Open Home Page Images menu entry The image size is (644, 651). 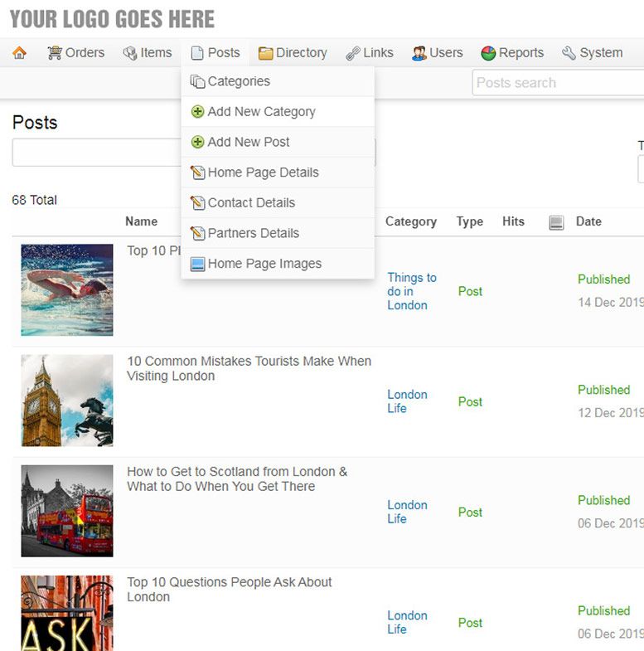click(x=278, y=264)
